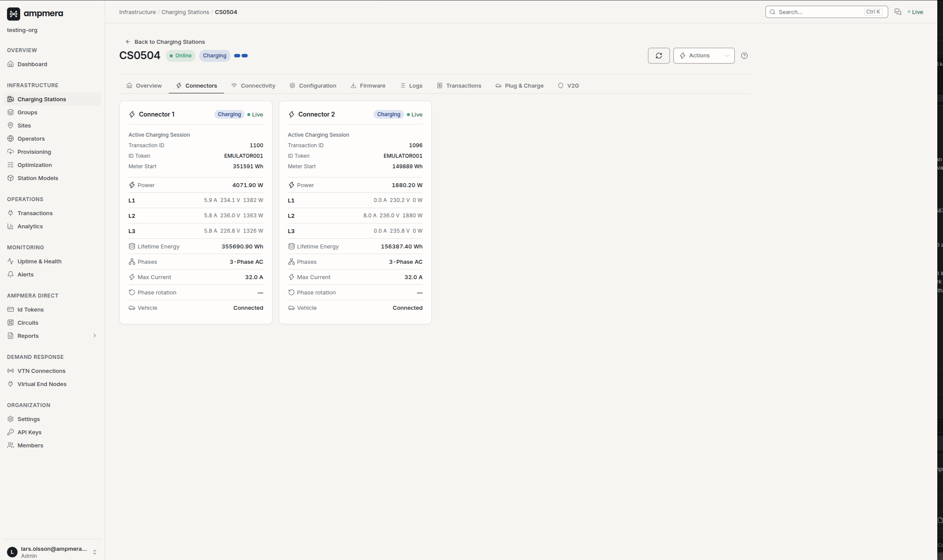
Task: Open the Configuration tab
Action: pyautogui.click(x=313, y=85)
